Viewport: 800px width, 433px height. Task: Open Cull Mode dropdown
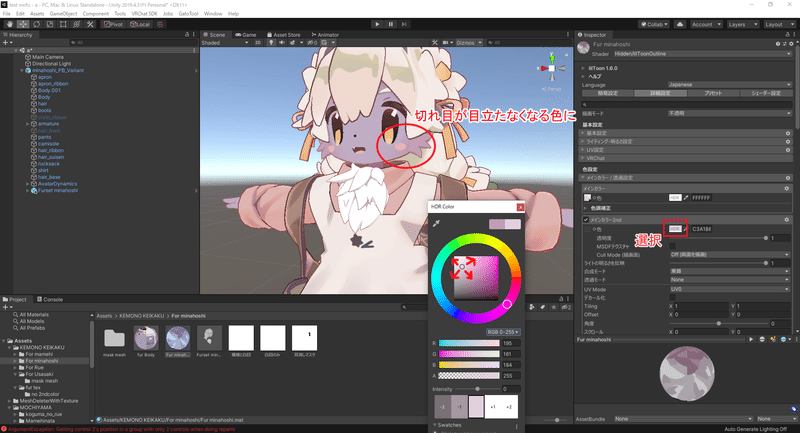(x=730, y=254)
